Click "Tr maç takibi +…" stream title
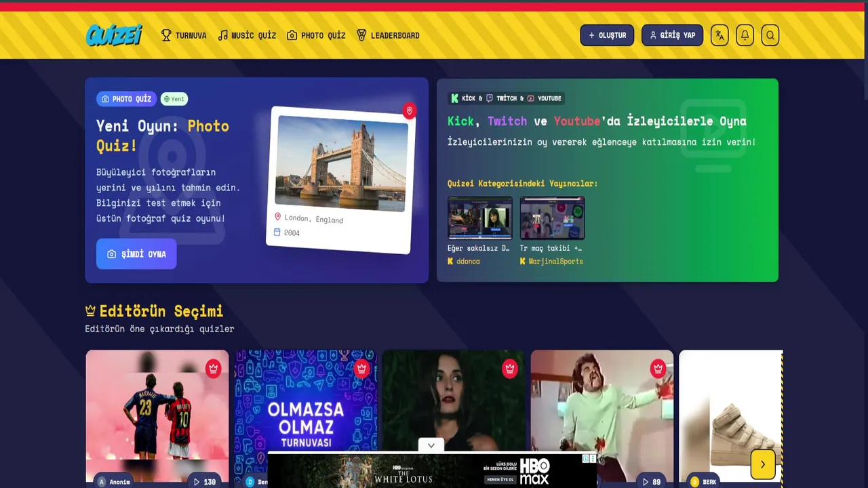The height and width of the screenshot is (488, 868). (551, 248)
